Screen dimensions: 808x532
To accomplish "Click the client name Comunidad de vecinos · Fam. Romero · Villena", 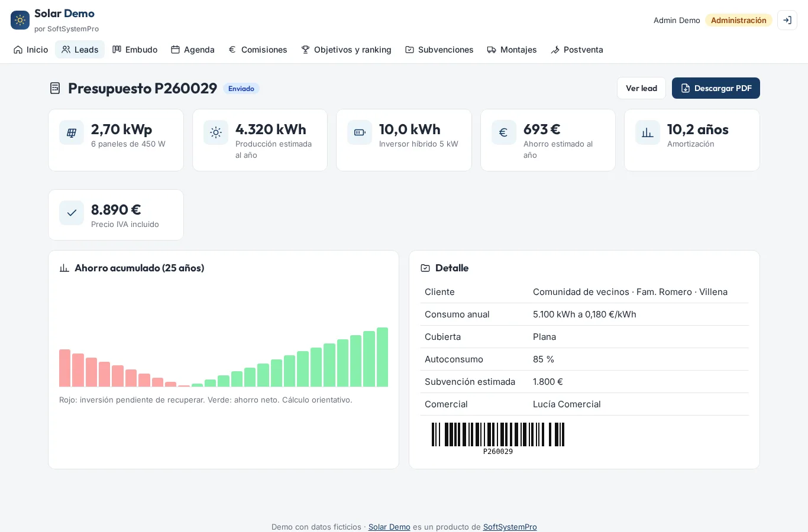I will coord(630,292).
